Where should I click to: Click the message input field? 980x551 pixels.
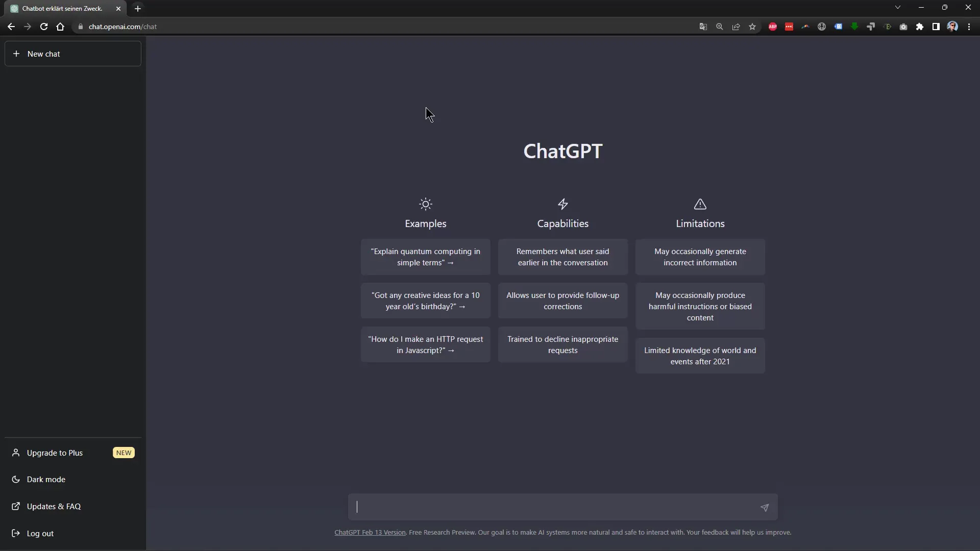[x=562, y=507]
